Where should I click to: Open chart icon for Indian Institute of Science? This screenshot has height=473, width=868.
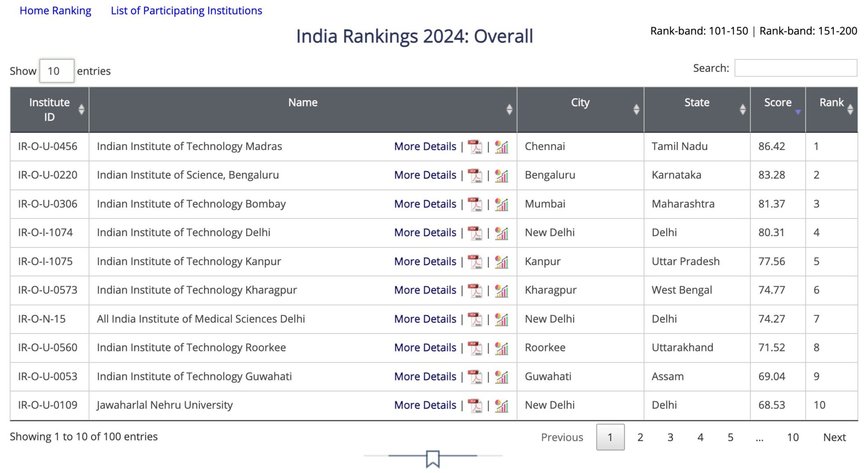click(x=502, y=176)
